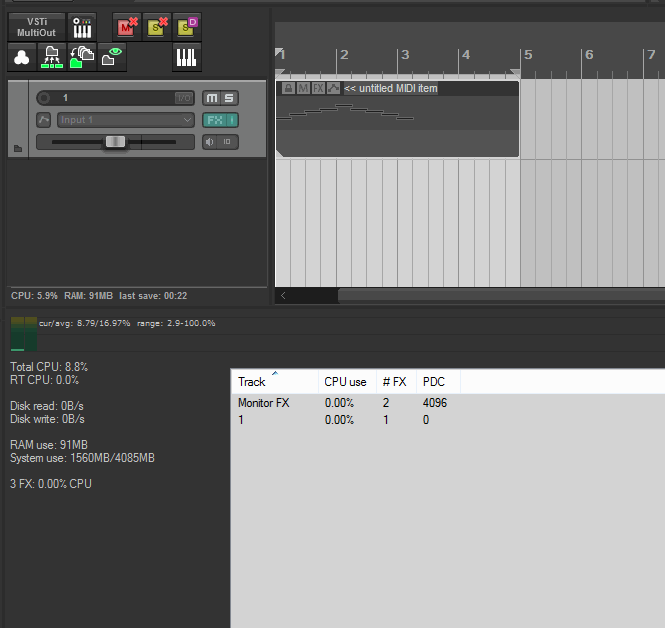
Task: Click track 1 width IO button
Action: point(228,142)
